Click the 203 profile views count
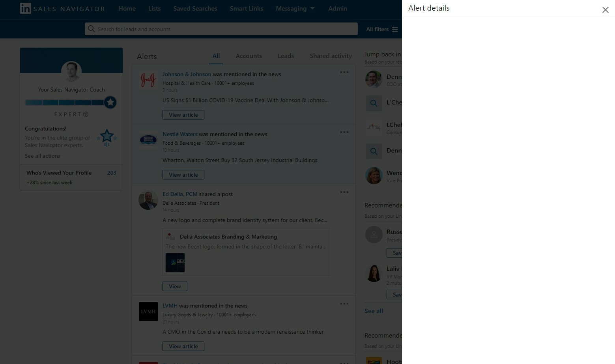The width and height of the screenshot is (615, 364). click(112, 173)
